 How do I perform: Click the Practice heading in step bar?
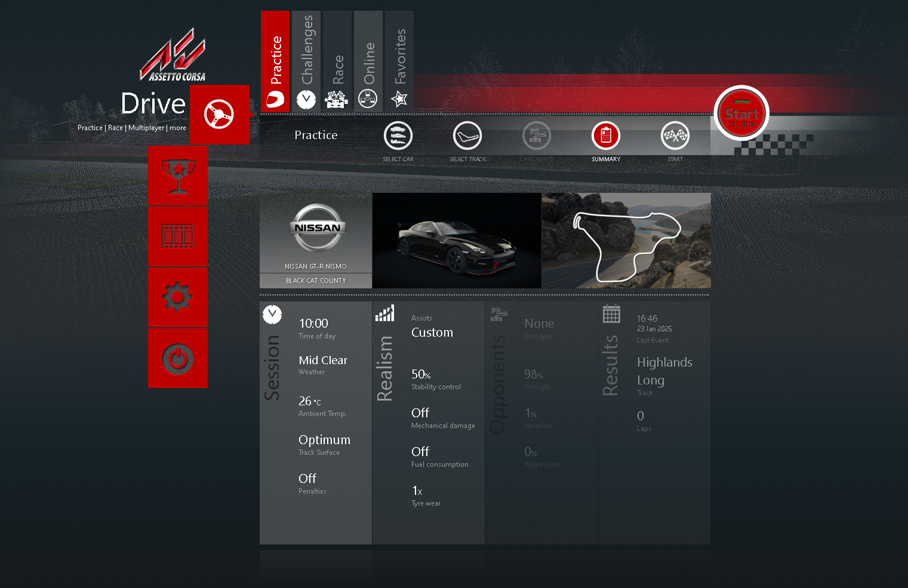pyautogui.click(x=316, y=136)
